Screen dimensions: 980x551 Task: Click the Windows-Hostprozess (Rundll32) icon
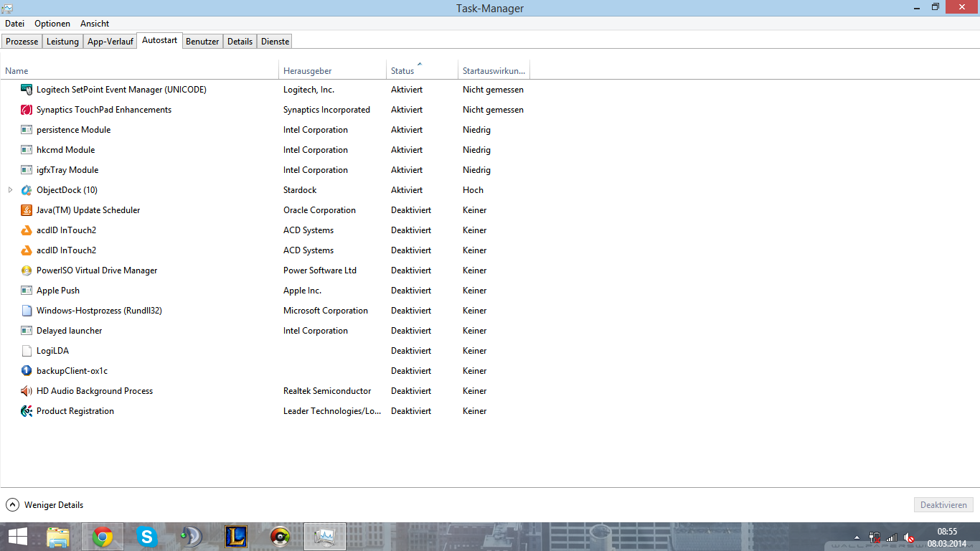tap(27, 311)
